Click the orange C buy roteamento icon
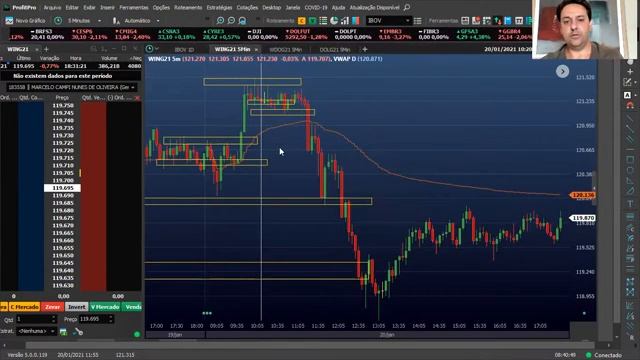Viewport: 640px width, 360px height. pos(302,21)
